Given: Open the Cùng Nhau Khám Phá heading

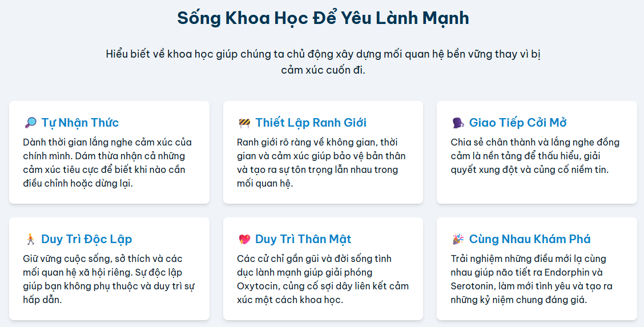Looking at the screenshot, I should tap(529, 239).
